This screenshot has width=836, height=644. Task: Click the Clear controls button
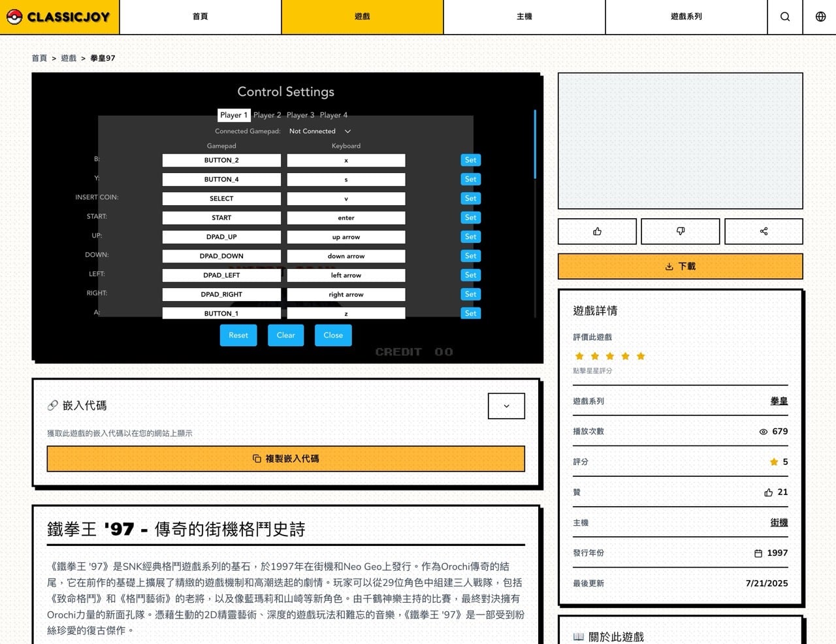pyautogui.click(x=286, y=335)
